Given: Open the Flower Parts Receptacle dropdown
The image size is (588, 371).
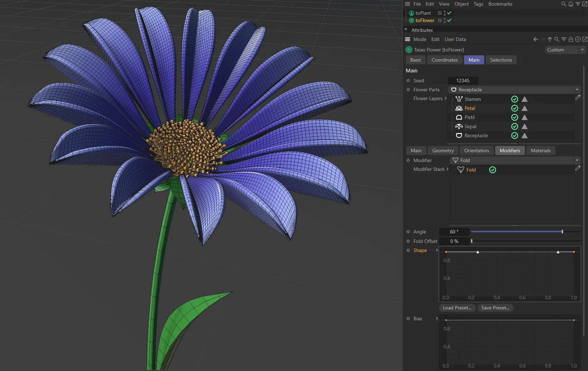Looking at the screenshot, I should (x=577, y=90).
